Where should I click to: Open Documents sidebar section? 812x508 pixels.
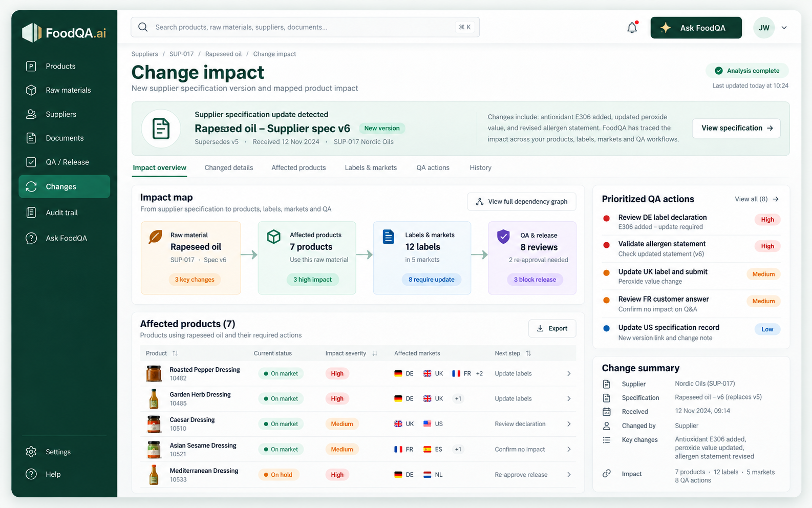click(x=65, y=138)
